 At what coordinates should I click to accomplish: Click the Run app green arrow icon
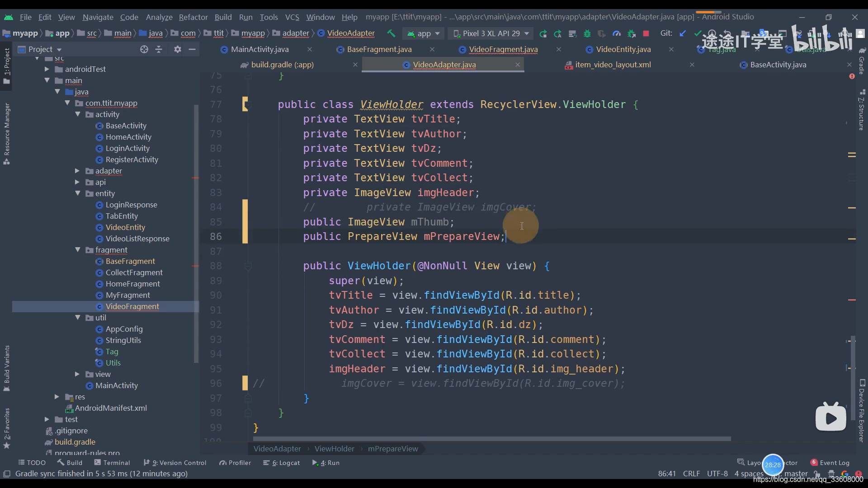[543, 33]
